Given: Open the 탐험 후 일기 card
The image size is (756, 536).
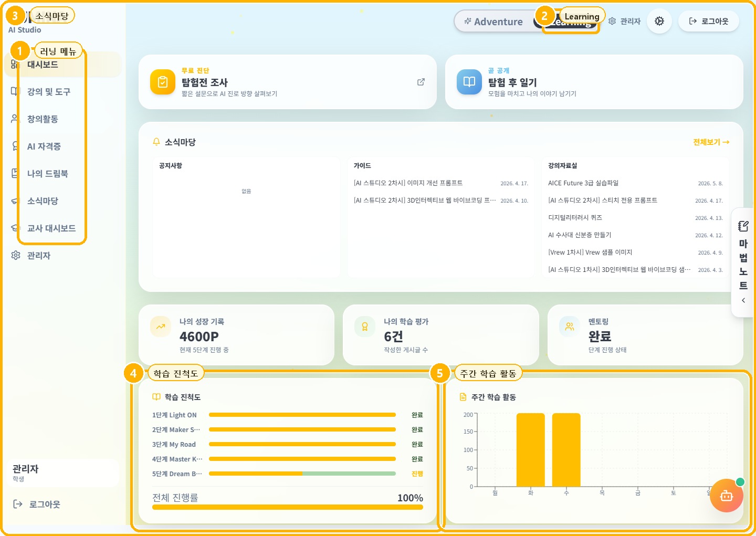Looking at the screenshot, I should (594, 82).
